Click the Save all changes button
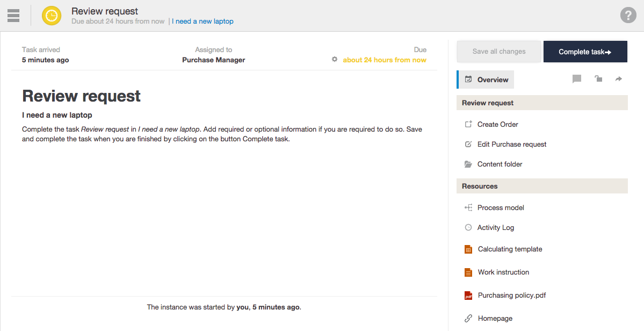 [498, 52]
